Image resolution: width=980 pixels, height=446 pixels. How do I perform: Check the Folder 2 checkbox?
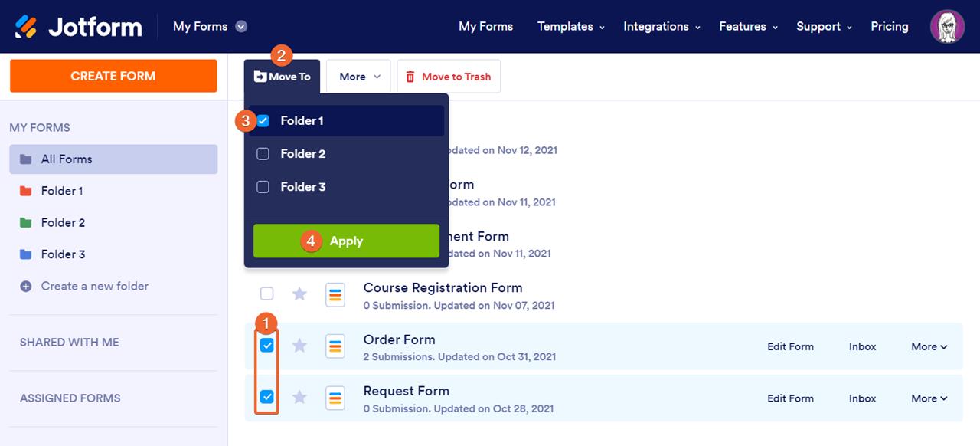263,154
